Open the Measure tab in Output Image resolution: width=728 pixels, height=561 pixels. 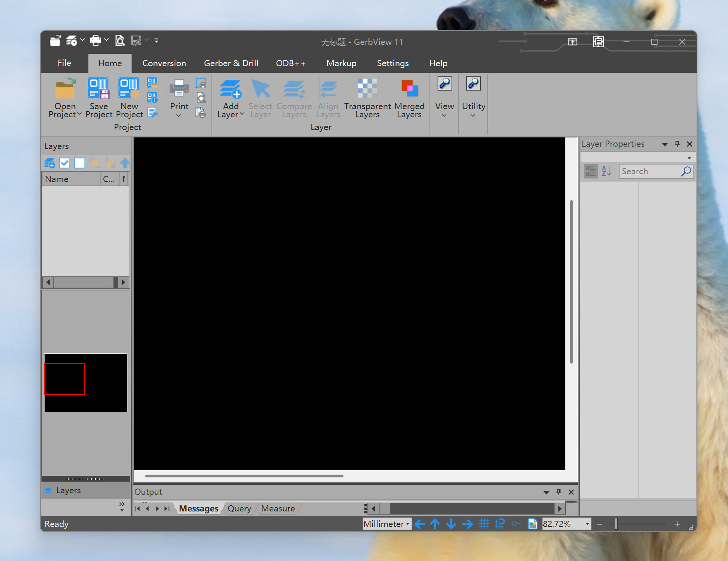278,509
